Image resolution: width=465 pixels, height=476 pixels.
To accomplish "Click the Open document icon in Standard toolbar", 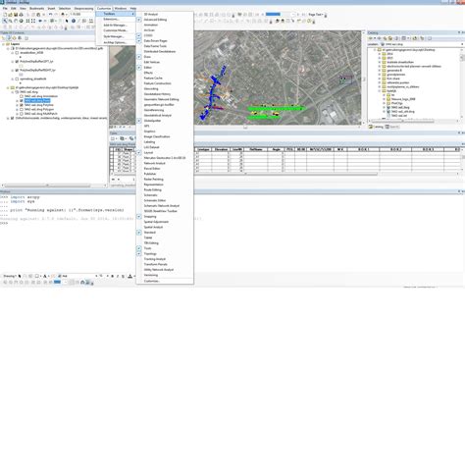I will point(10,15).
